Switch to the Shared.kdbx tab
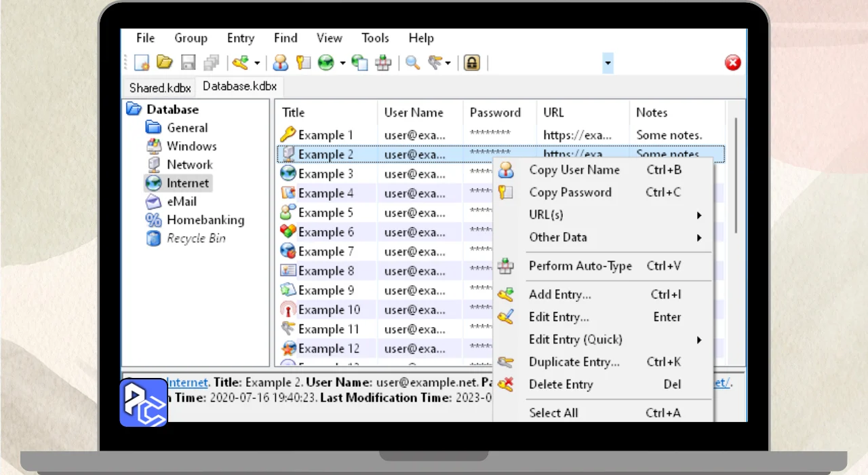This screenshot has width=868, height=475. pos(160,88)
